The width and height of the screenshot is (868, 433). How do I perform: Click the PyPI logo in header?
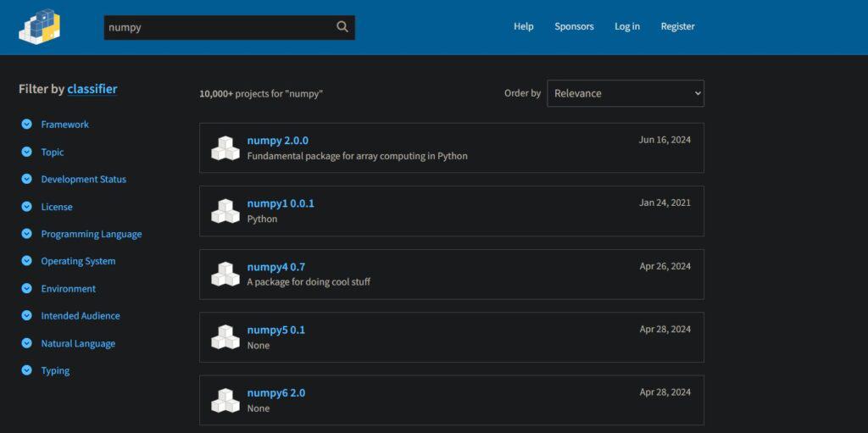39,26
